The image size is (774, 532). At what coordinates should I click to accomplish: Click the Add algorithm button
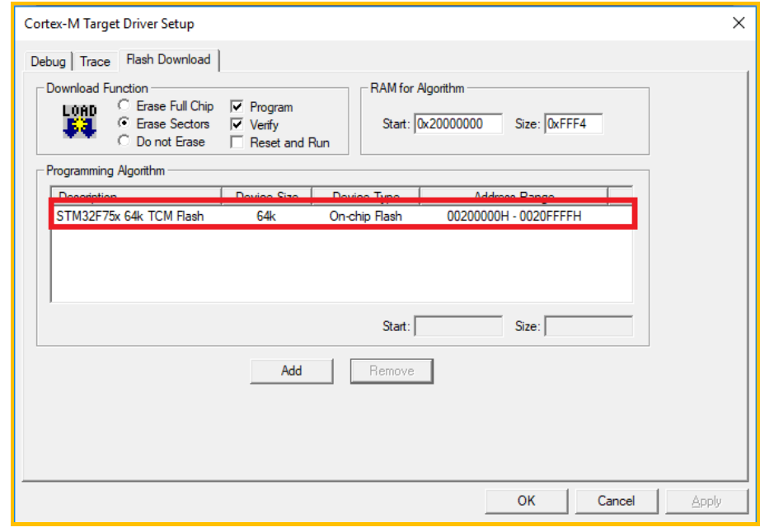click(291, 371)
